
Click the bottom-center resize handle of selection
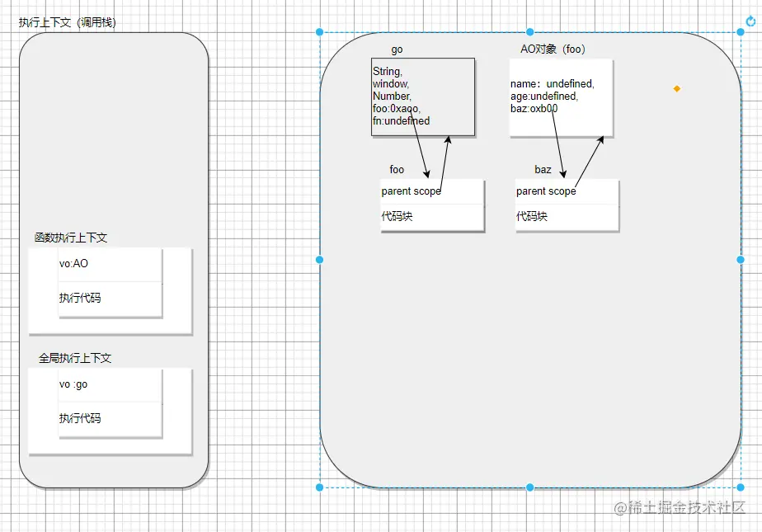(x=530, y=487)
